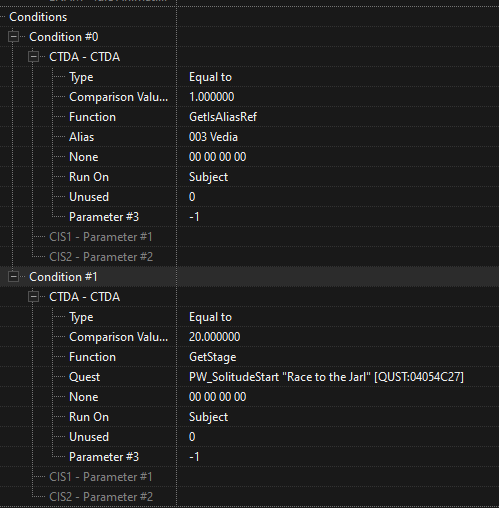Click '00 00 00 00' value in Condition #0
This screenshot has width=499, height=508.
click(x=217, y=157)
